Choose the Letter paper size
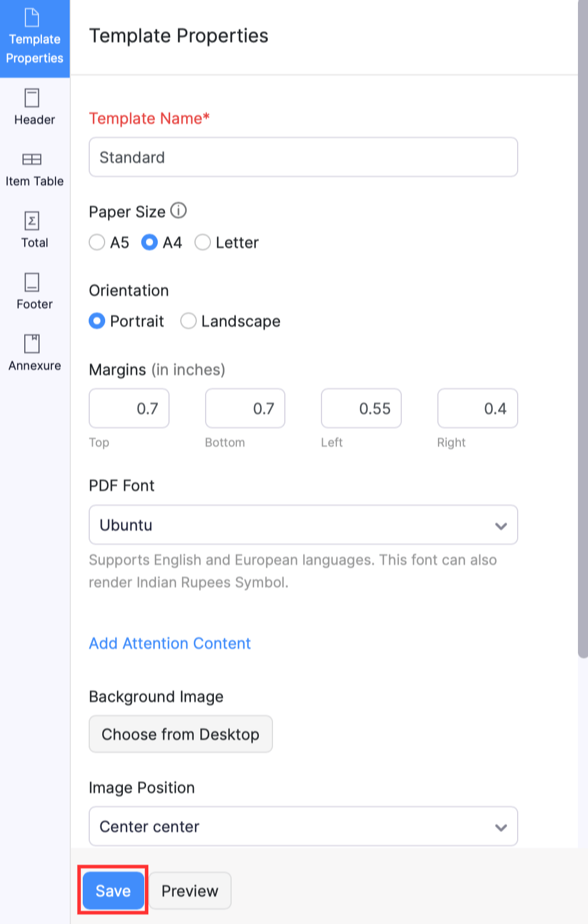588x924 pixels. pyautogui.click(x=203, y=242)
